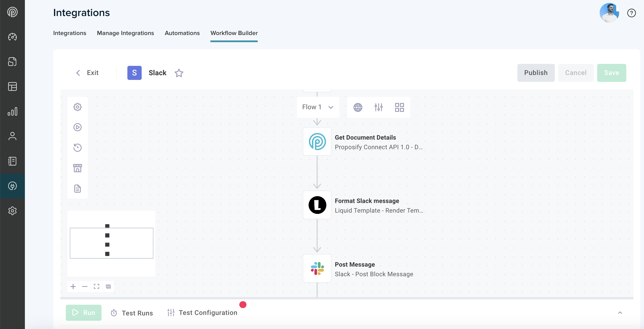
Task: Click the play circle icon in the canvas toolbar
Action: (78, 127)
